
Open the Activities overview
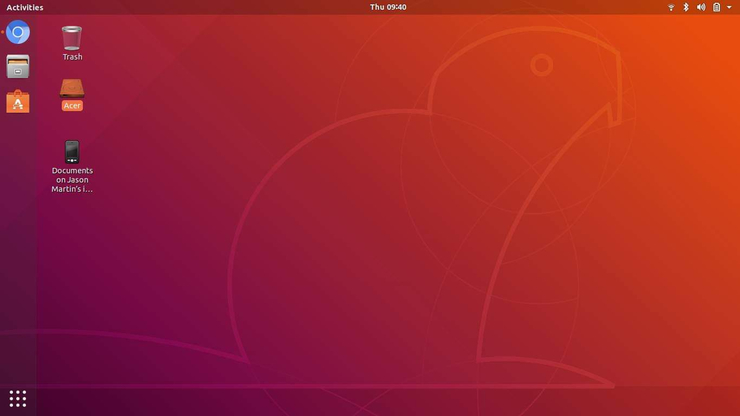25,7
